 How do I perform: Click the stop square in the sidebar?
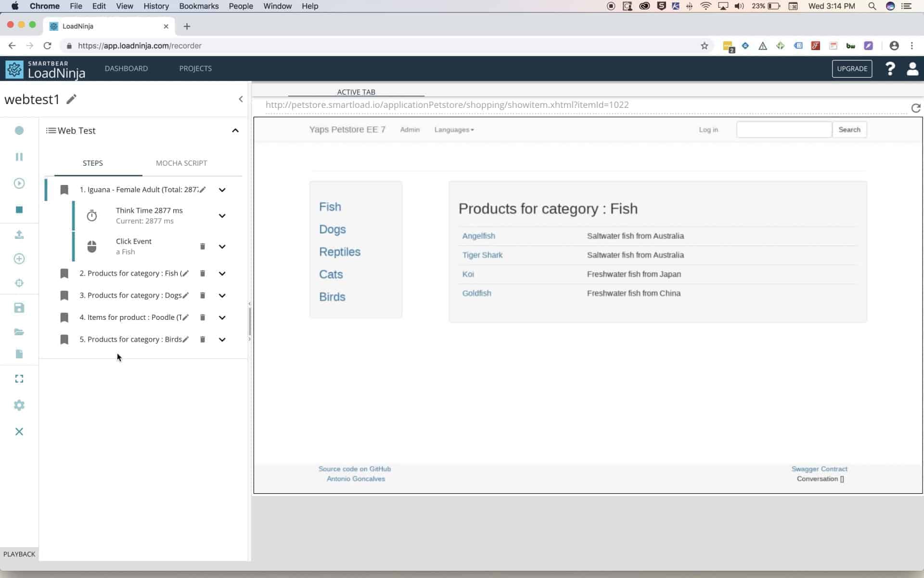19,210
